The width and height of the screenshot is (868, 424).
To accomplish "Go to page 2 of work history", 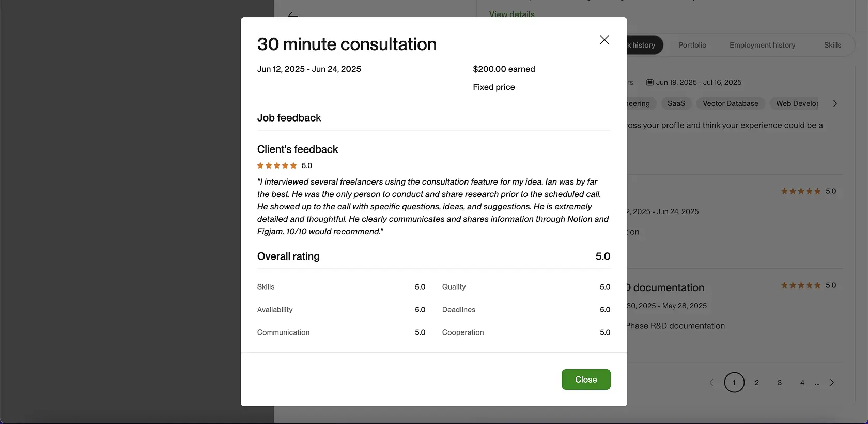I will [x=757, y=383].
